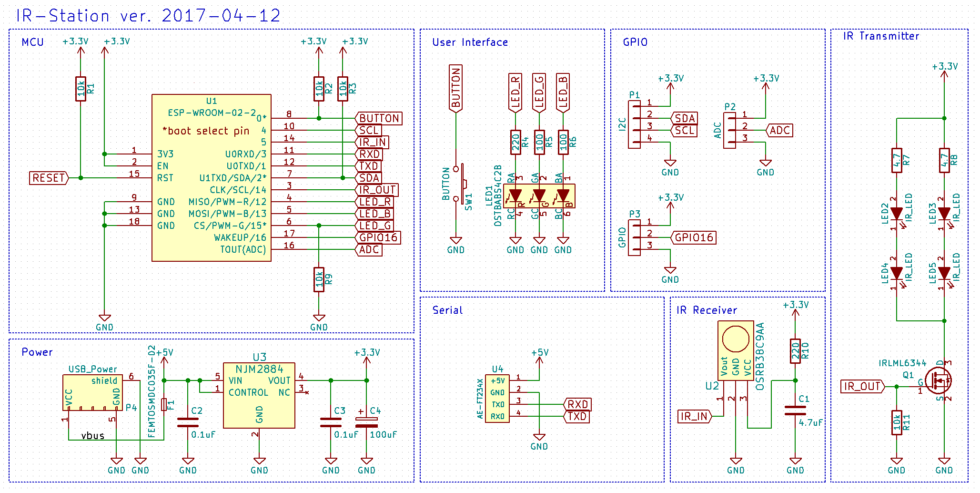This screenshot has height=493, width=980.
Task: Select the U2 OSRB38C9AA receiver module
Action: coord(736,350)
